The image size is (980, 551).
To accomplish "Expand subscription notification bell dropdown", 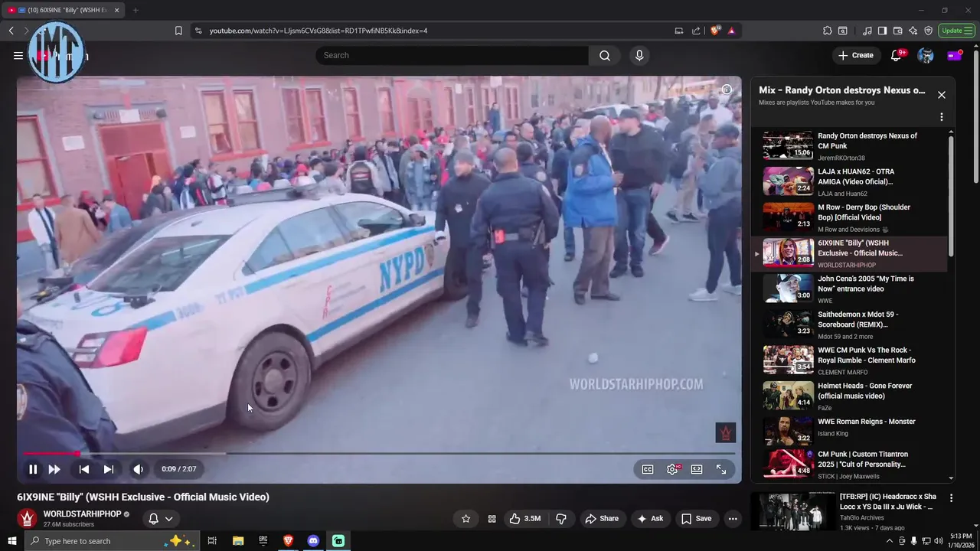I will coord(161,518).
